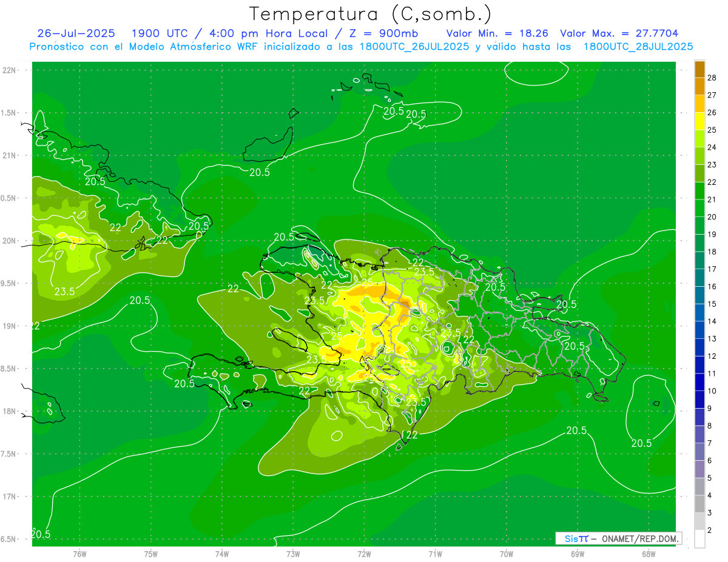
Task: Click the teal swatch between legend 16 and 17
Action: point(699,278)
